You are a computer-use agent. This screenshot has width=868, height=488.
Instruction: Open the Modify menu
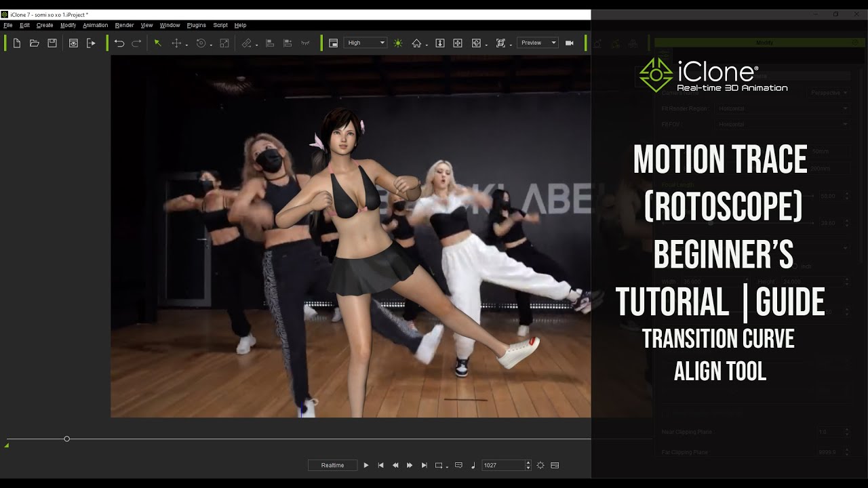(x=68, y=25)
